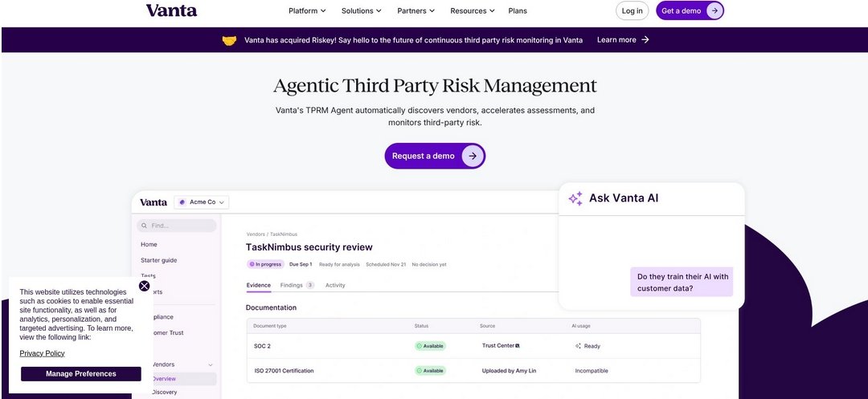Click the ISO 27001 Certification row
The height and width of the screenshot is (399, 868).
click(x=473, y=370)
